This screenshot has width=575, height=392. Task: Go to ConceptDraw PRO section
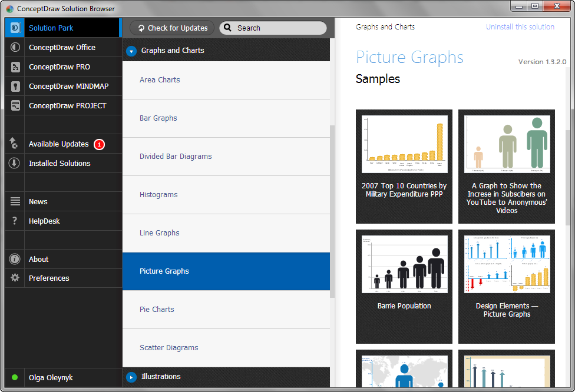pos(64,67)
